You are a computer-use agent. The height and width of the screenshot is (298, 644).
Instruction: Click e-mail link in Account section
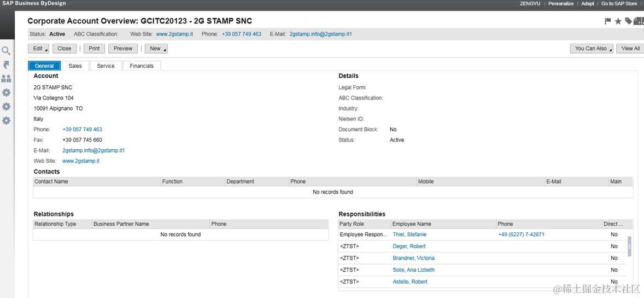93,150
